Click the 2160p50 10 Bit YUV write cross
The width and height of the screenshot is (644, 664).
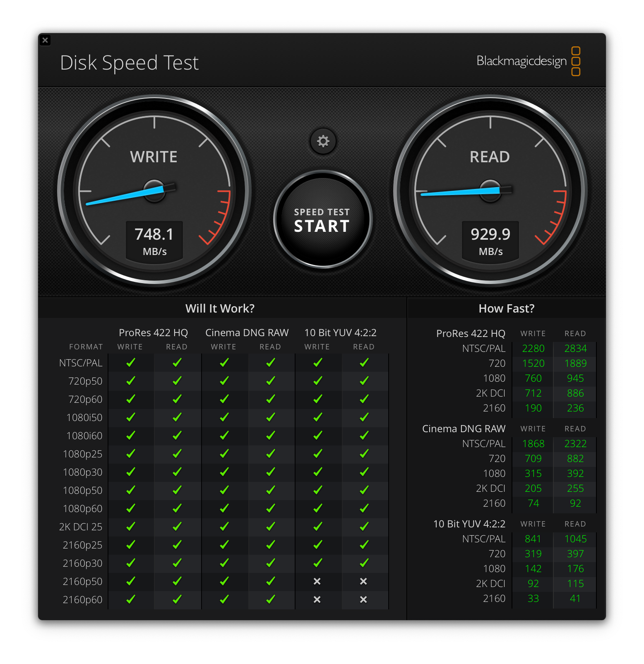point(317,581)
